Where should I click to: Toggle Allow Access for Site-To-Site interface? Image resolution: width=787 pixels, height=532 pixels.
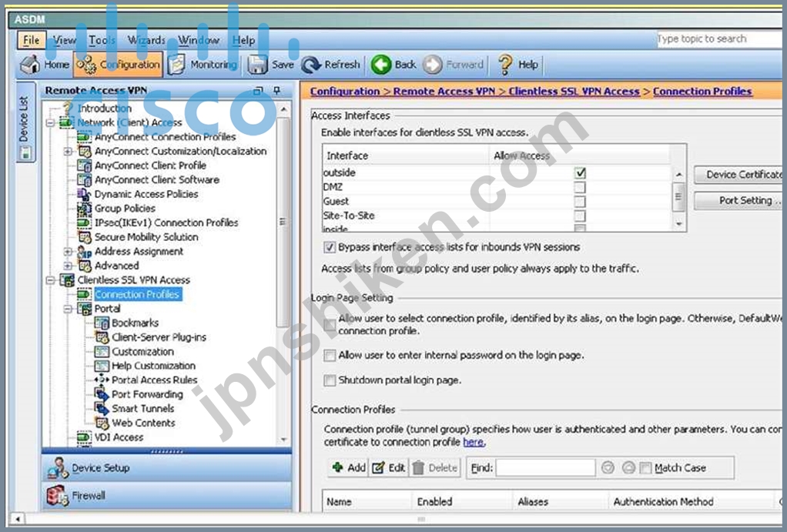(580, 216)
